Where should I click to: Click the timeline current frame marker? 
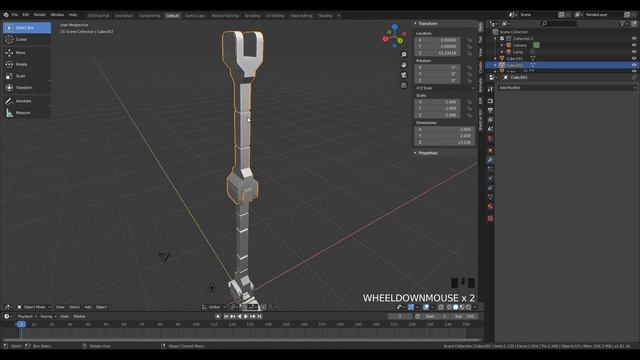point(21,324)
